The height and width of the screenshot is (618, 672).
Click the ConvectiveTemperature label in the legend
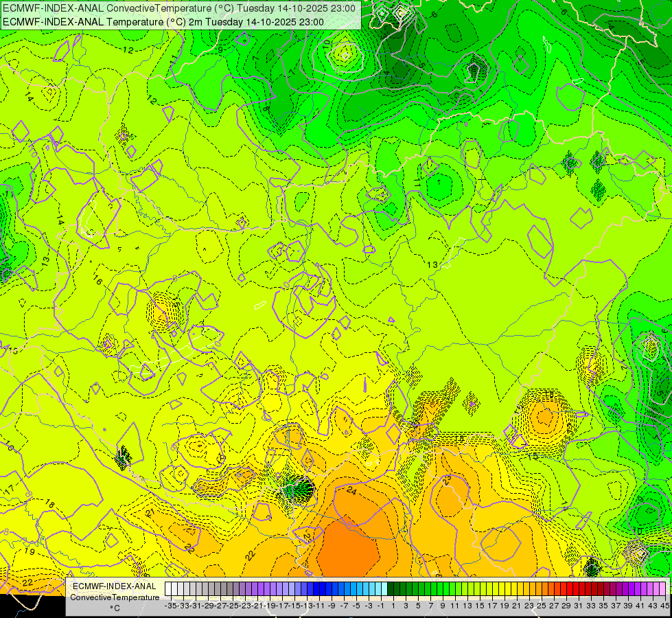(x=115, y=597)
